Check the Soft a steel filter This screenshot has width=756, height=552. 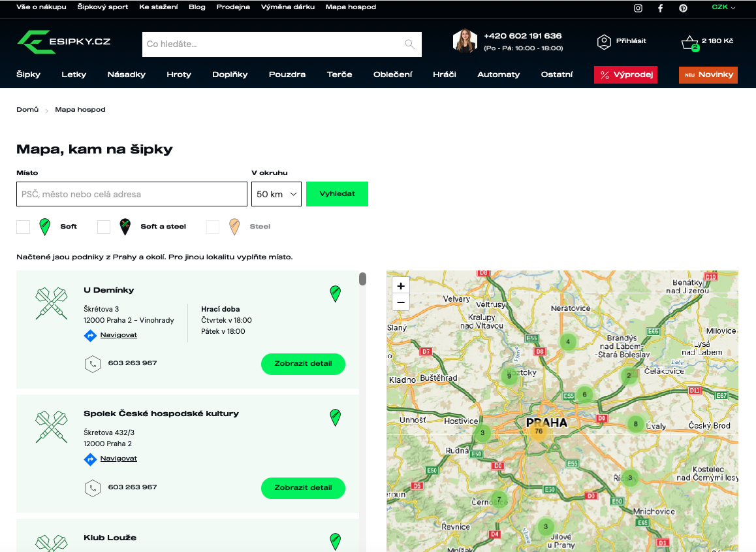(x=104, y=227)
